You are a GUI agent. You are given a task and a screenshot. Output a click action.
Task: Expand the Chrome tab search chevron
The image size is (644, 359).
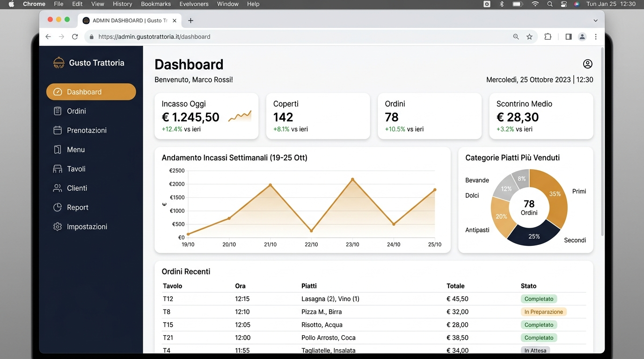tap(595, 21)
